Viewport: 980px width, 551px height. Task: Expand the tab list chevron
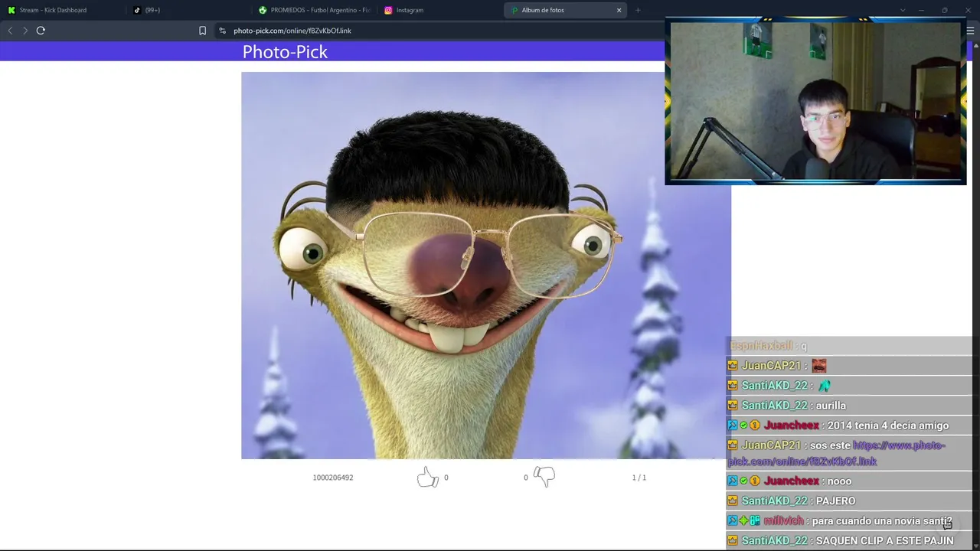pos(903,10)
